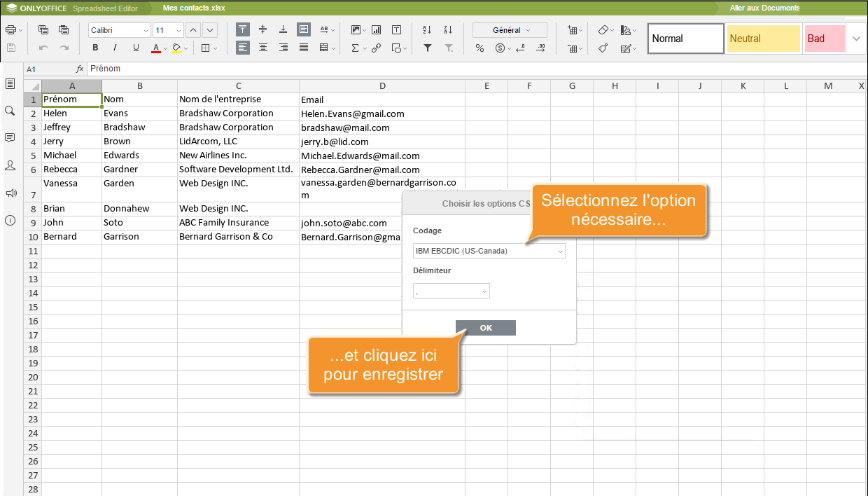Open Search panel in left sidebar
This screenshot has width=868, height=496.
(10, 111)
